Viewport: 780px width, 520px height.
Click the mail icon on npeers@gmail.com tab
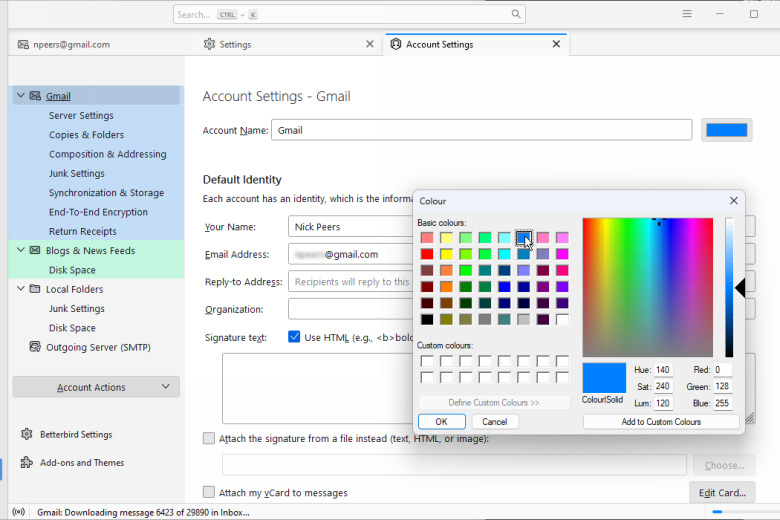pyautogui.click(x=23, y=44)
